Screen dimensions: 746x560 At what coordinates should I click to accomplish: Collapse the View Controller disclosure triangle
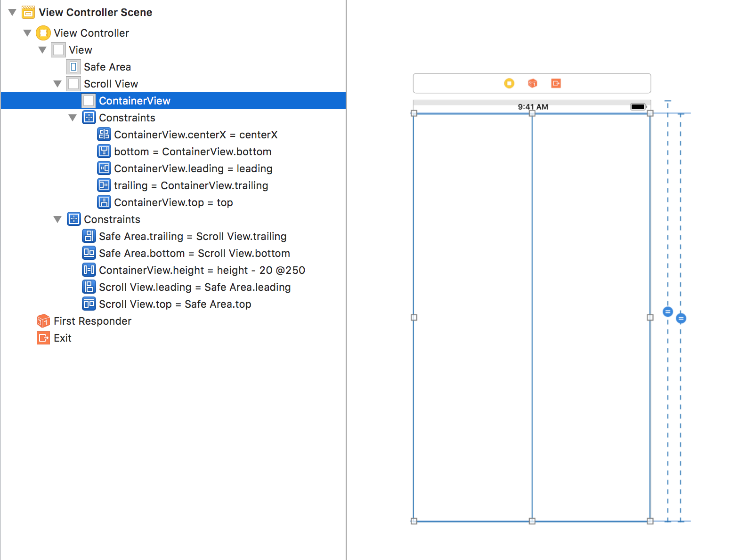[x=27, y=33]
